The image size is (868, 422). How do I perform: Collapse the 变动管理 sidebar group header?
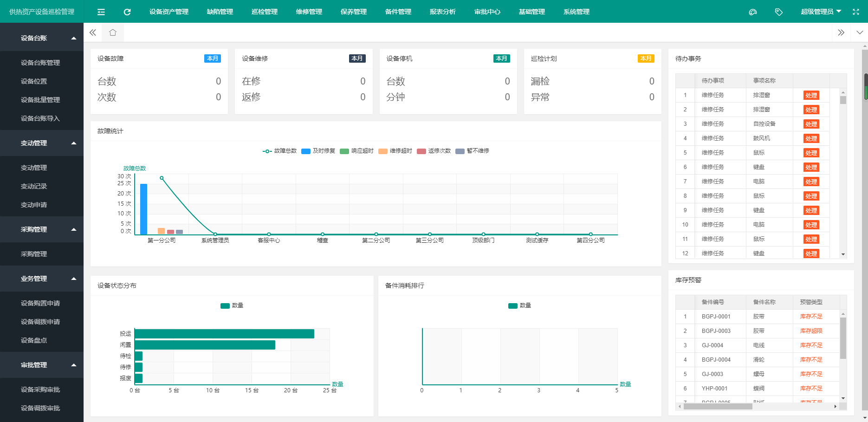tap(42, 143)
